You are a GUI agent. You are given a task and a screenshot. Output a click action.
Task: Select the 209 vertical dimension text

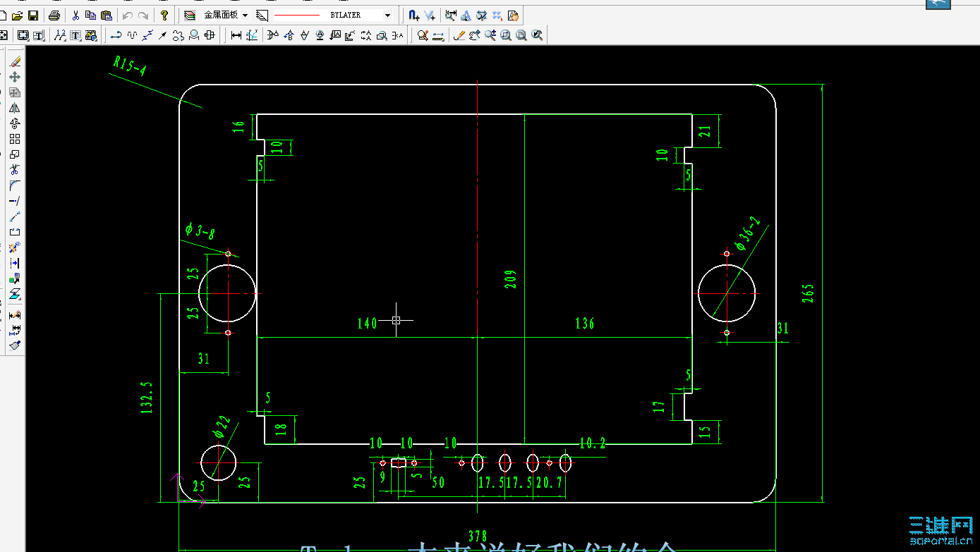[511, 279]
